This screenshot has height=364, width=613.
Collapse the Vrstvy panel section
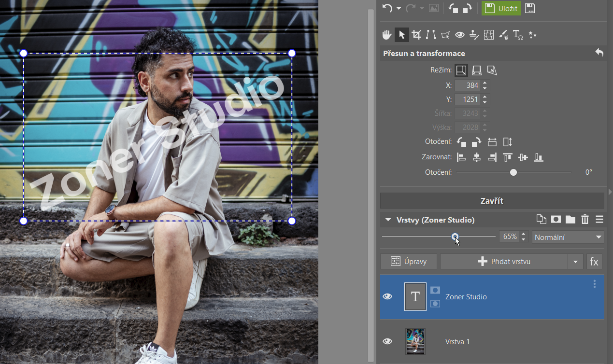[387, 220]
